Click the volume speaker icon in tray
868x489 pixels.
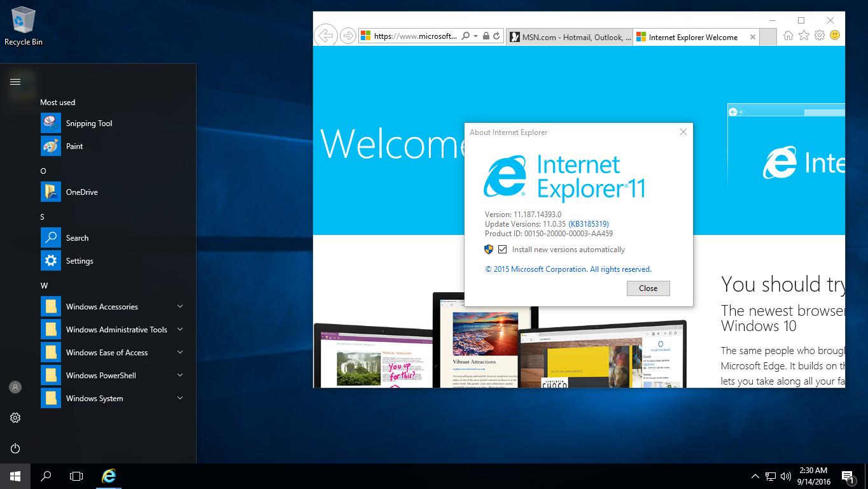pyautogui.click(x=786, y=476)
